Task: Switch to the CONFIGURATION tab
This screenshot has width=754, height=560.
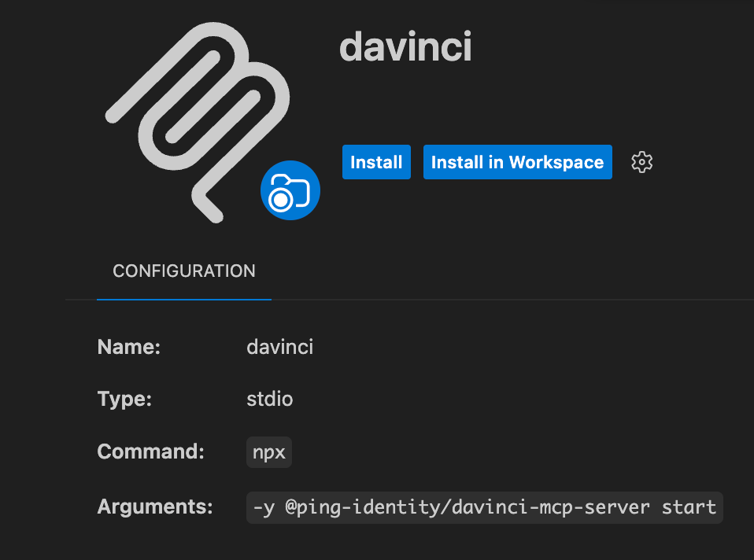Action: click(x=183, y=271)
